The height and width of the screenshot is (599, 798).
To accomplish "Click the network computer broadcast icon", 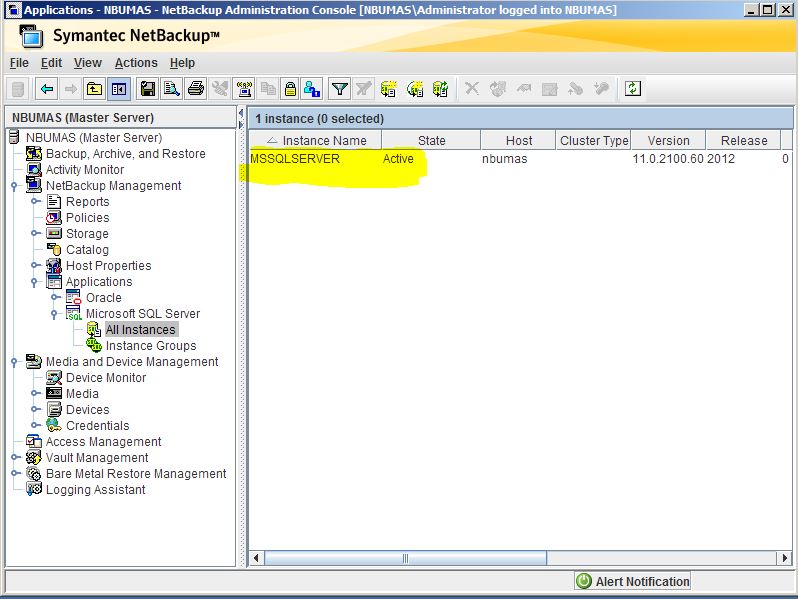I will (244, 89).
